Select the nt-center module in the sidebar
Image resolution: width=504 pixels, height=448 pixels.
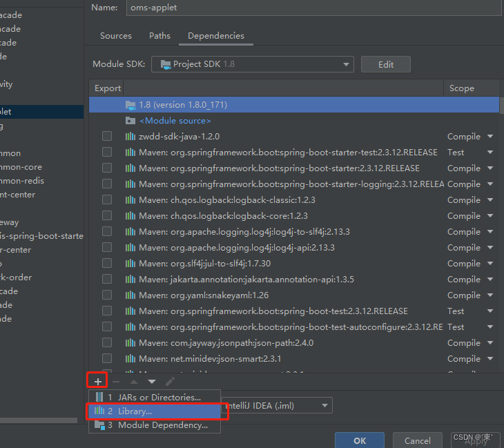tap(42, 195)
